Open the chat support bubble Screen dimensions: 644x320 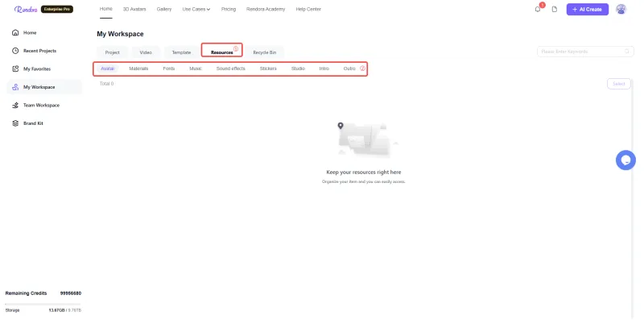625,160
